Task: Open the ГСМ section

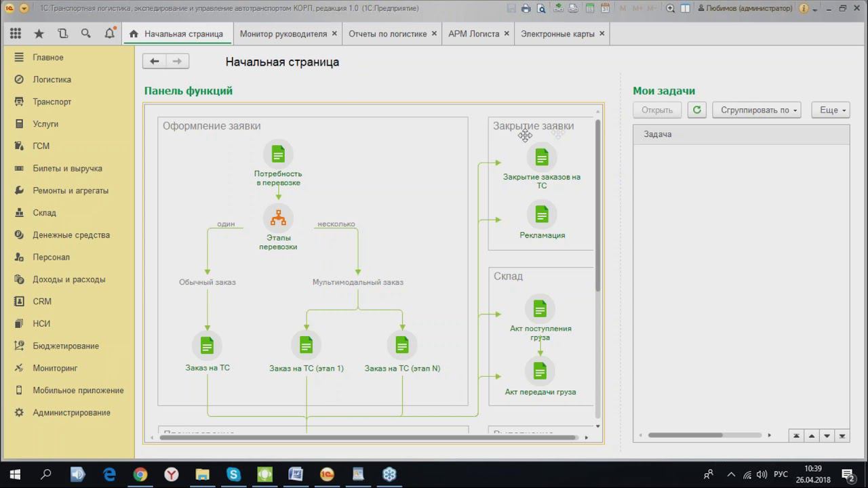Action: (41, 146)
